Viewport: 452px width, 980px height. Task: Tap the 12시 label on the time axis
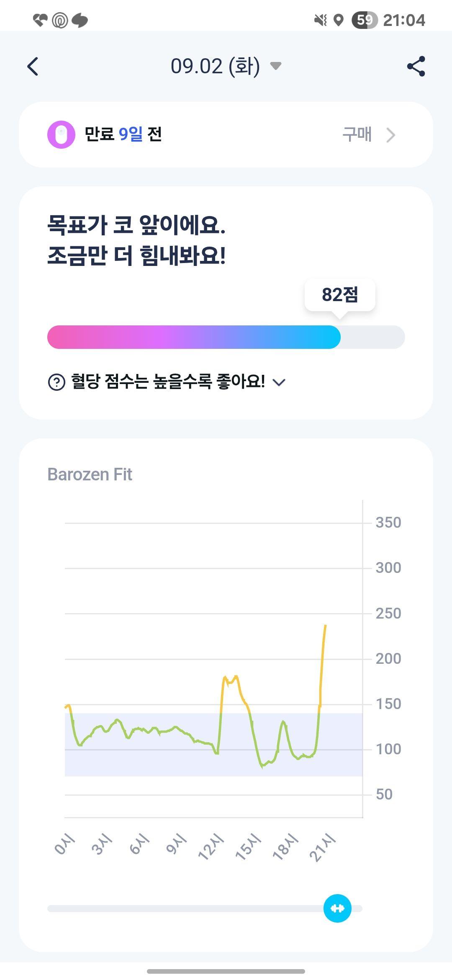point(211,846)
